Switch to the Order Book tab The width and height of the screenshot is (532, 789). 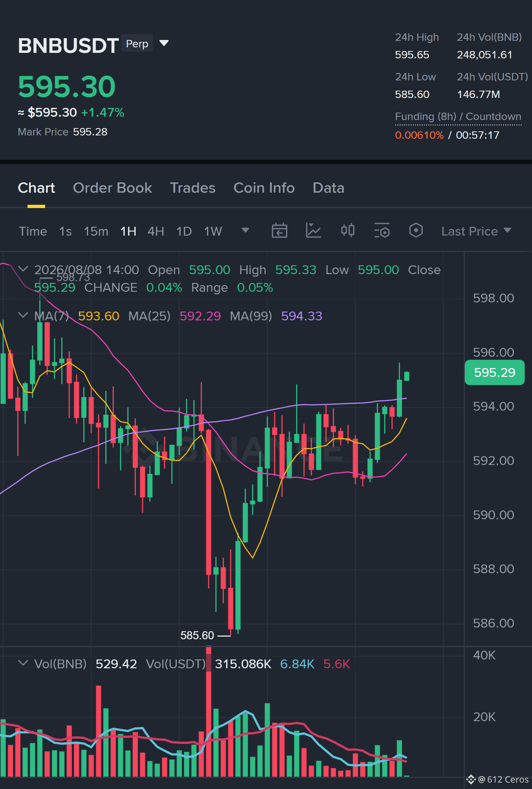(x=112, y=188)
